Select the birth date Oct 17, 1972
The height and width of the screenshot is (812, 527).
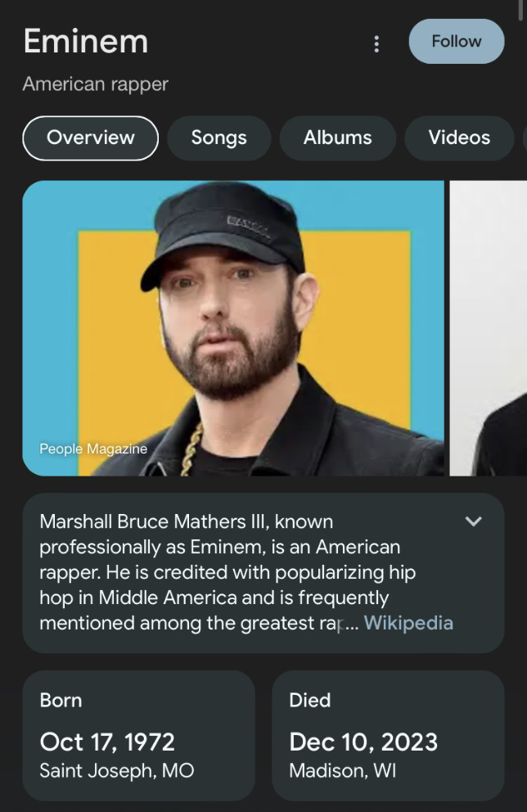point(107,742)
